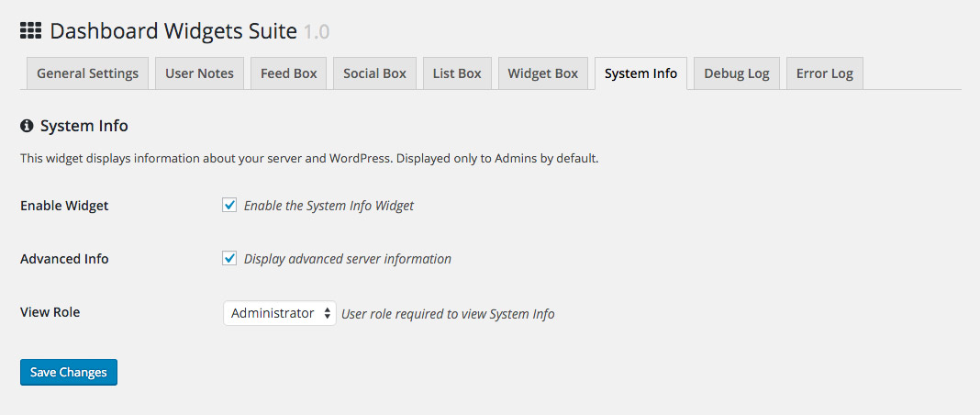The image size is (980, 415).
Task: Toggle Display advanced server information checkbox
Action: tap(229, 258)
